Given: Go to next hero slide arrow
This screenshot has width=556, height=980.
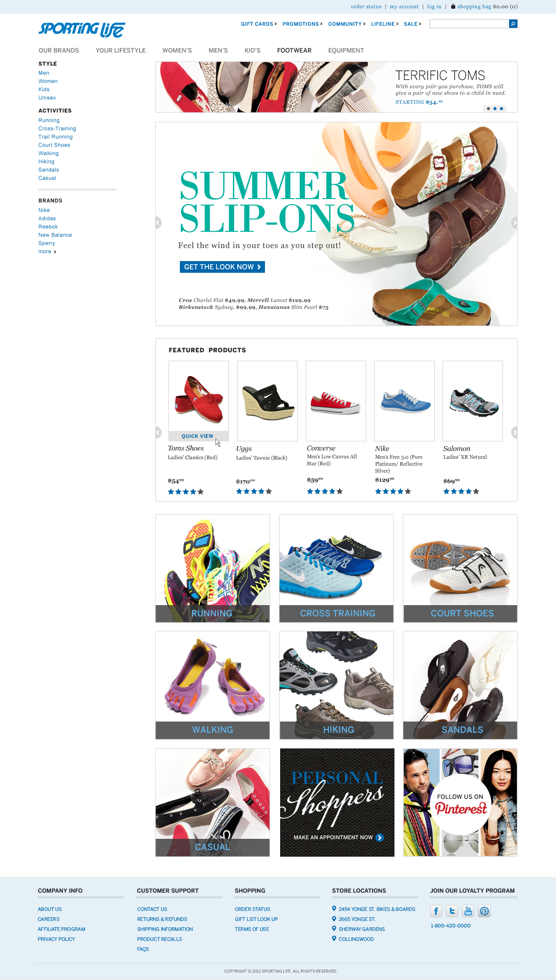Looking at the screenshot, I should click(514, 222).
